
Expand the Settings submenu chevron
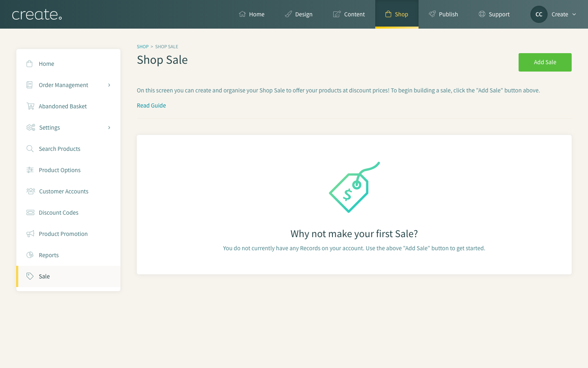[x=109, y=128]
